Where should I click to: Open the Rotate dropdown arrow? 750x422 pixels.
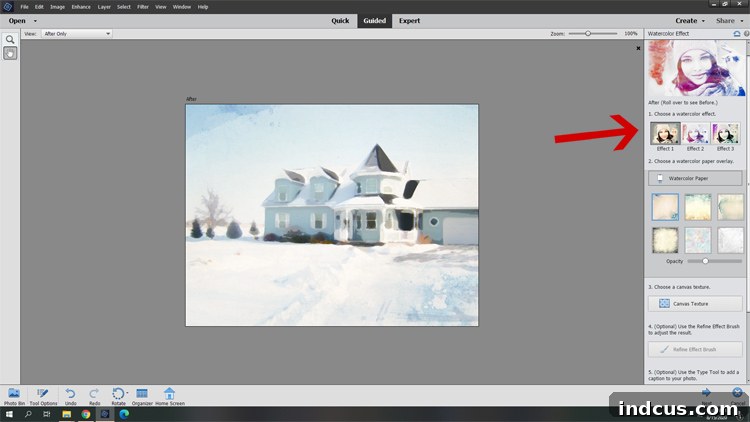tap(127, 393)
